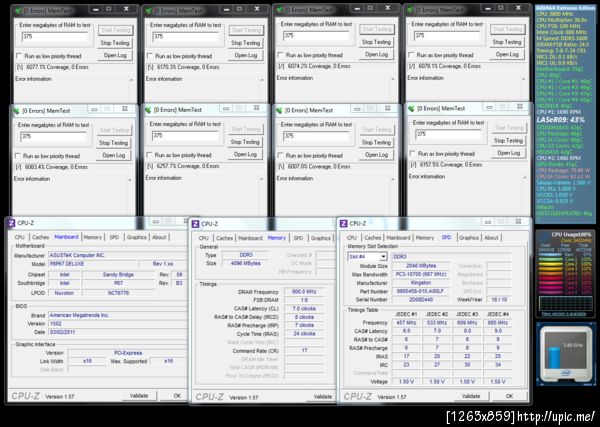Open Graphics tab in CPU-Z Mainboard window
The height and width of the screenshot is (427, 600).
137,237
